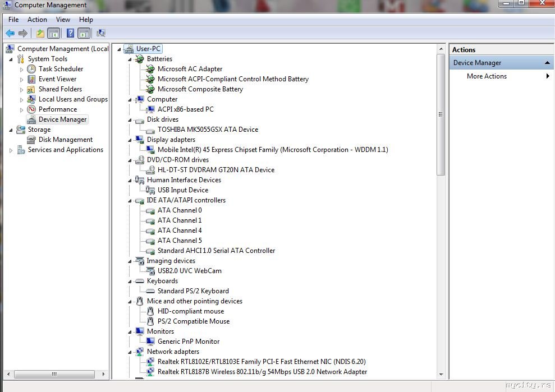
Task: Click the Local Users and Groups icon
Action: point(31,99)
